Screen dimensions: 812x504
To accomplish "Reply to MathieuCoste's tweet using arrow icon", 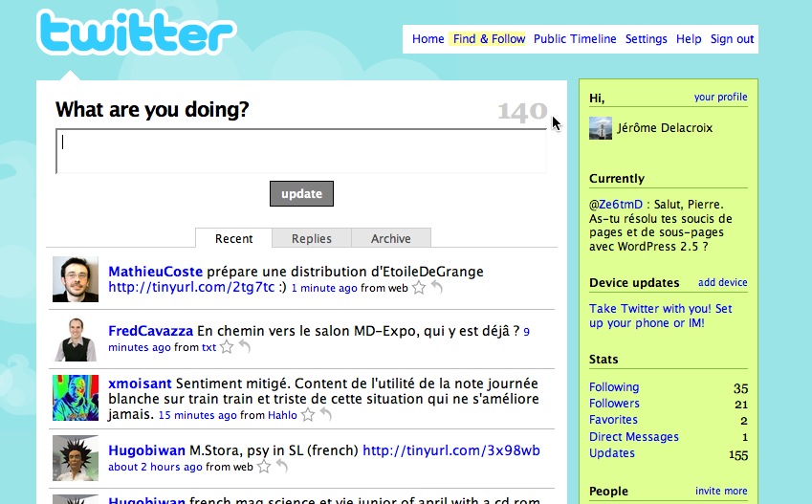I will tap(437, 287).
